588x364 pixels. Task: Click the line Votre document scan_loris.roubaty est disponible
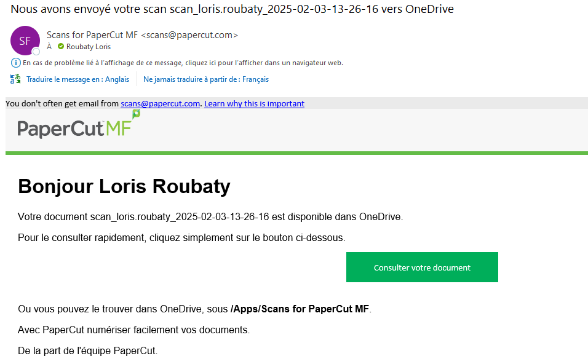click(x=210, y=216)
